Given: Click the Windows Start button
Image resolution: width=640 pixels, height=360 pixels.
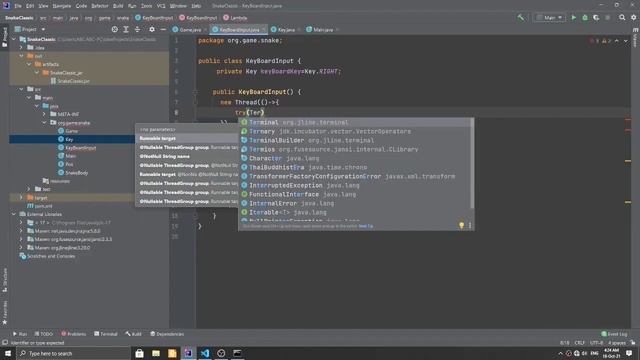Looking at the screenshot, I should click(8, 353).
